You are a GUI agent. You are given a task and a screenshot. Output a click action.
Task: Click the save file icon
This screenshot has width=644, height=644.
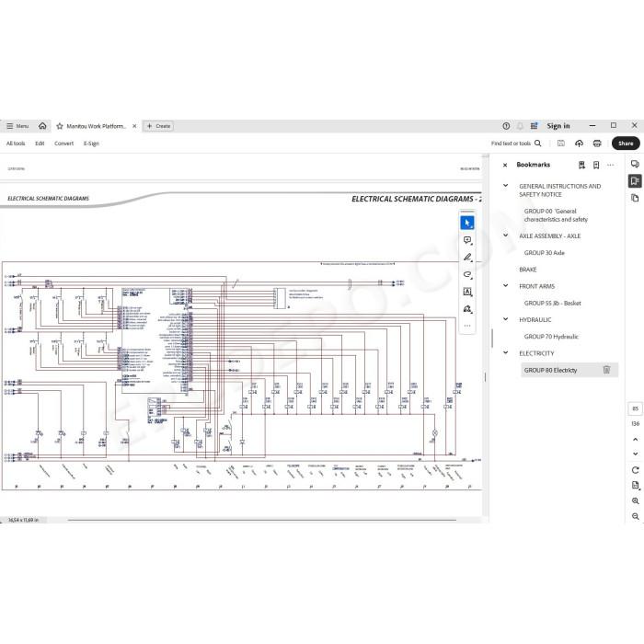pyautogui.click(x=560, y=144)
